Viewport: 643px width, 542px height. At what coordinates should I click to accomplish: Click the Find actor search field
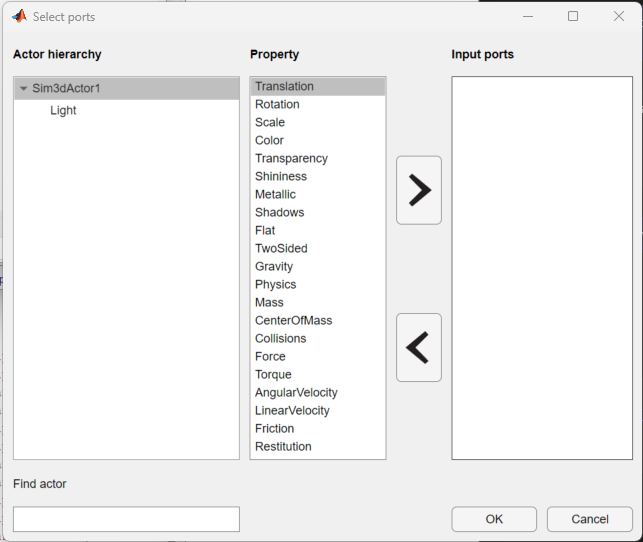click(126, 519)
